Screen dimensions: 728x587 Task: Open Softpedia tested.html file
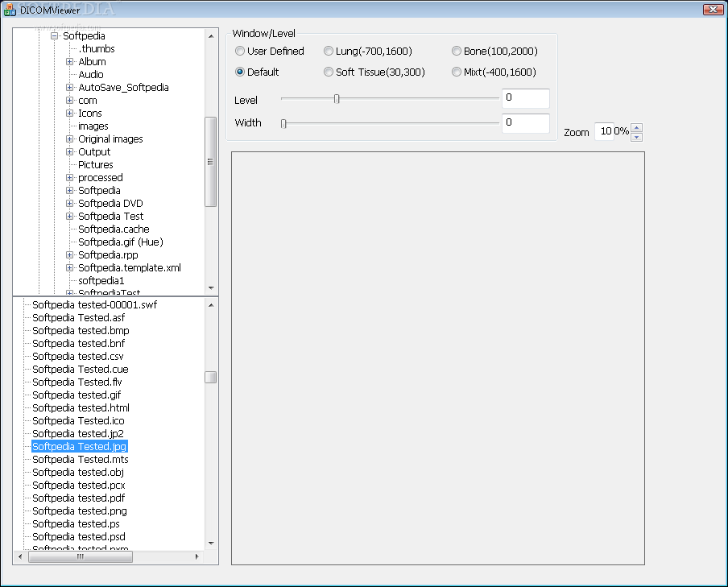click(x=81, y=407)
